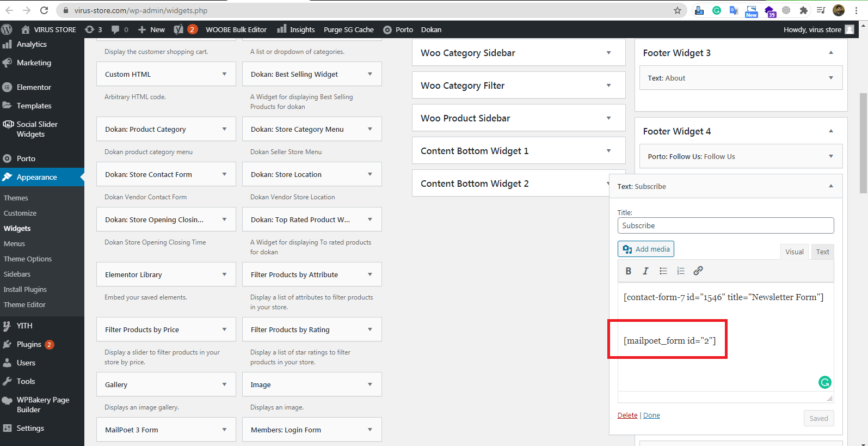Click the Italic formatting icon

645,271
